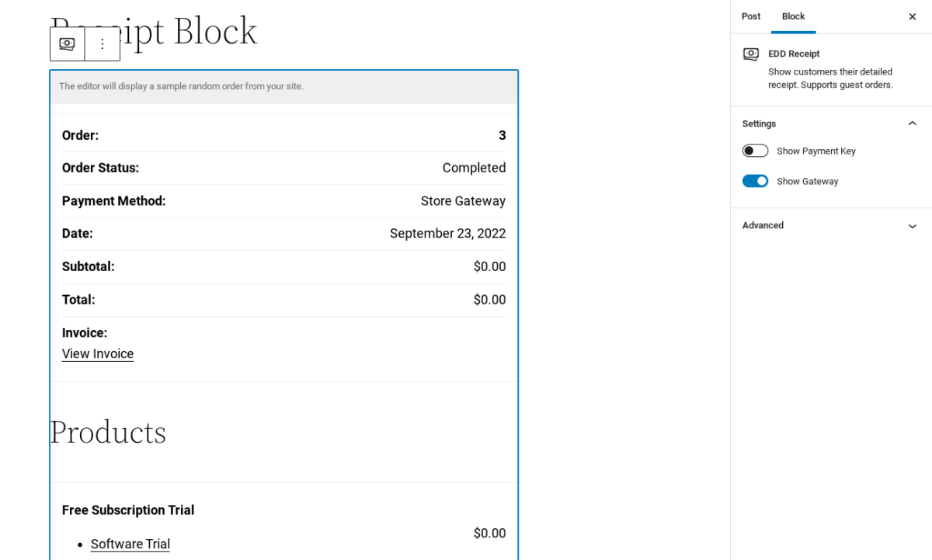Image resolution: width=932 pixels, height=560 pixels.
Task: Enable the Show Payment Key toggle
Action: pos(755,151)
